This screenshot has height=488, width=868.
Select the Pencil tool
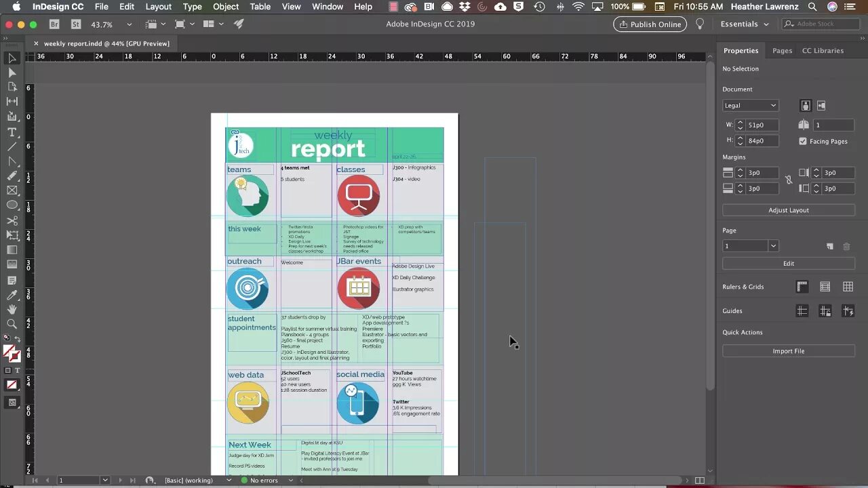pos(12,176)
